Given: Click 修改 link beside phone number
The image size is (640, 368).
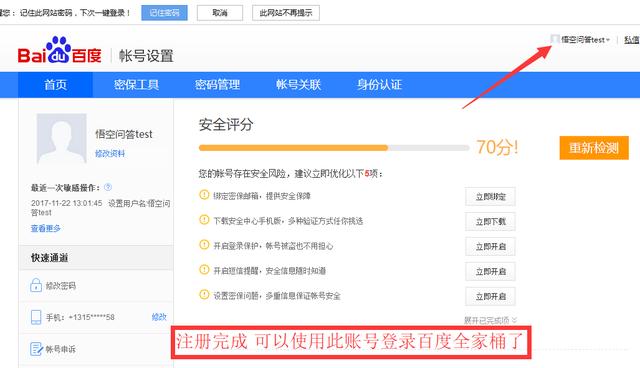Looking at the screenshot, I should (x=159, y=317).
